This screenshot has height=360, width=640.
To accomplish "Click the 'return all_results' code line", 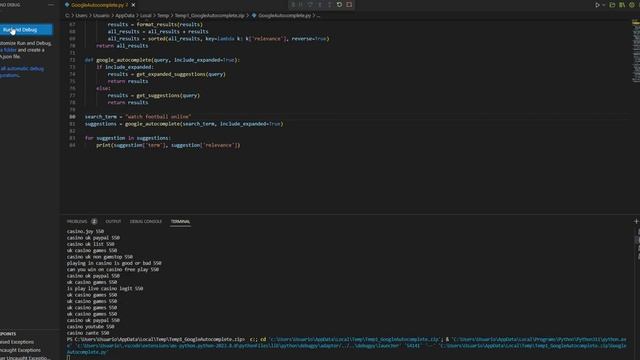I will (x=122, y=46).
